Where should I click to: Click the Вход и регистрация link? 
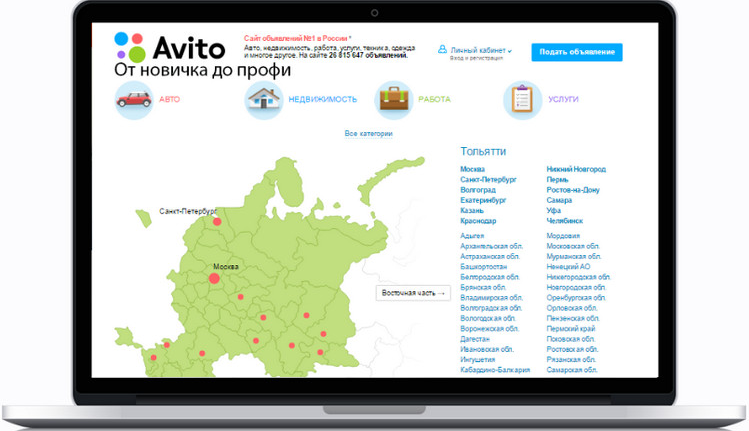tap(476, 59)
